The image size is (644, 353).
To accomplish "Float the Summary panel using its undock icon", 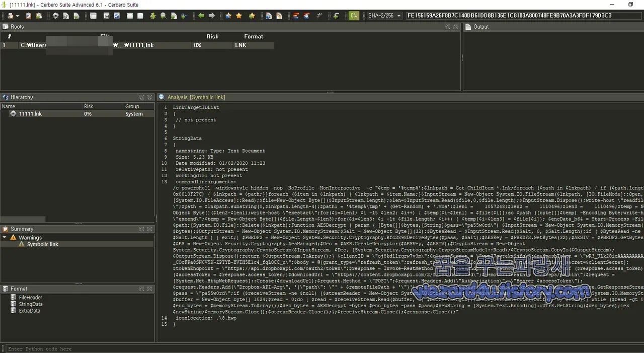I will point(142,229).
